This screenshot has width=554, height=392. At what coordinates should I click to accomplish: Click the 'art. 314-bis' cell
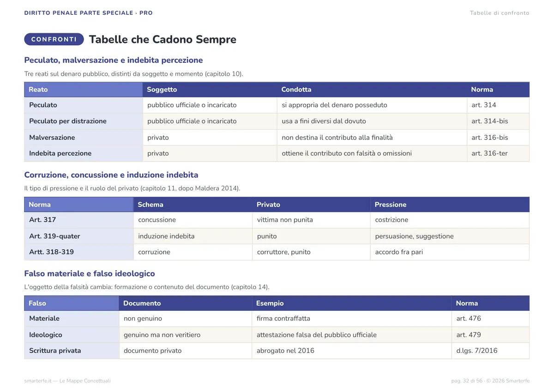coord(498,121)
